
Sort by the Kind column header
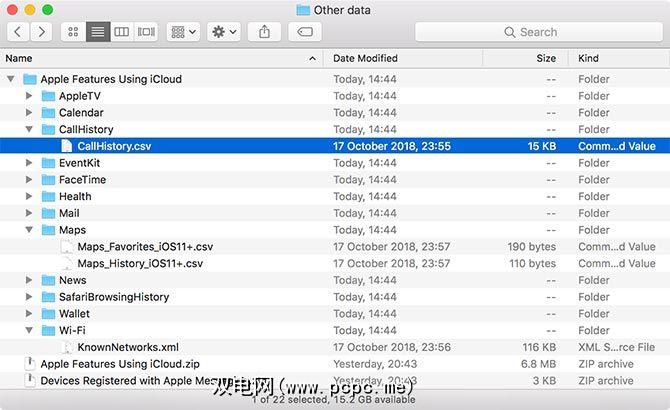(619, 58)
